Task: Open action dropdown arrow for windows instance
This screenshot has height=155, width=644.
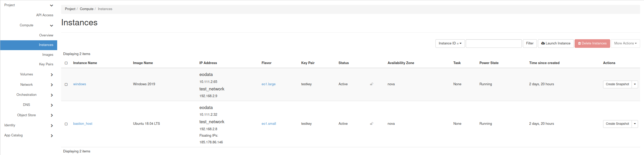Action: [635, 84]
